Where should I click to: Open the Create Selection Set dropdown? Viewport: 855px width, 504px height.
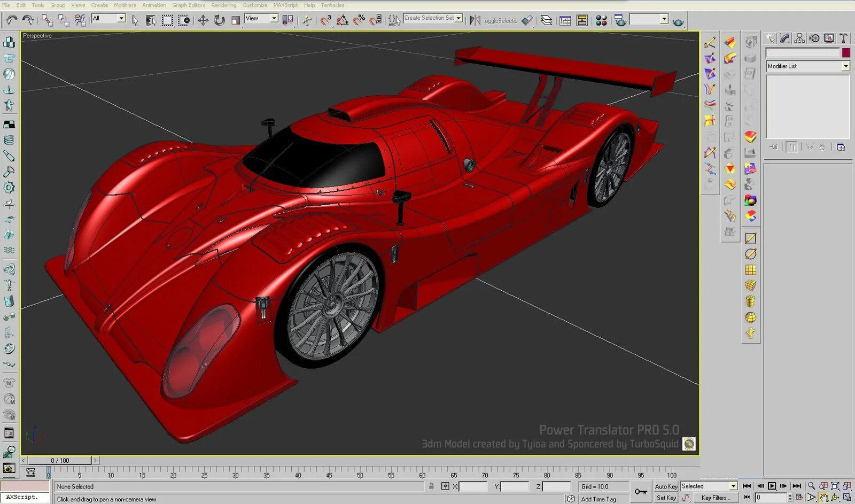point(458,18)
